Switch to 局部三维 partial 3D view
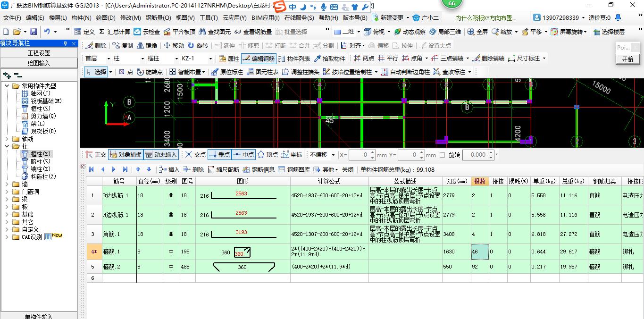 click(445, 32)
